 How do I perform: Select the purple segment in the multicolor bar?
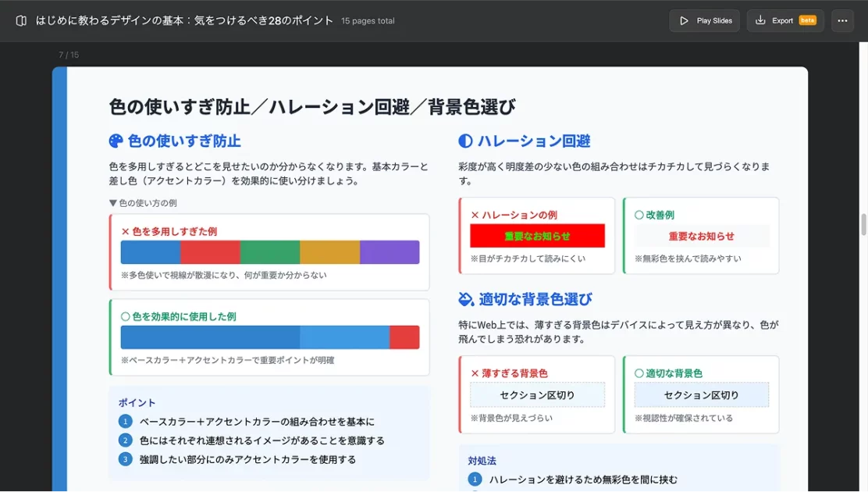(x=390, y=252)
